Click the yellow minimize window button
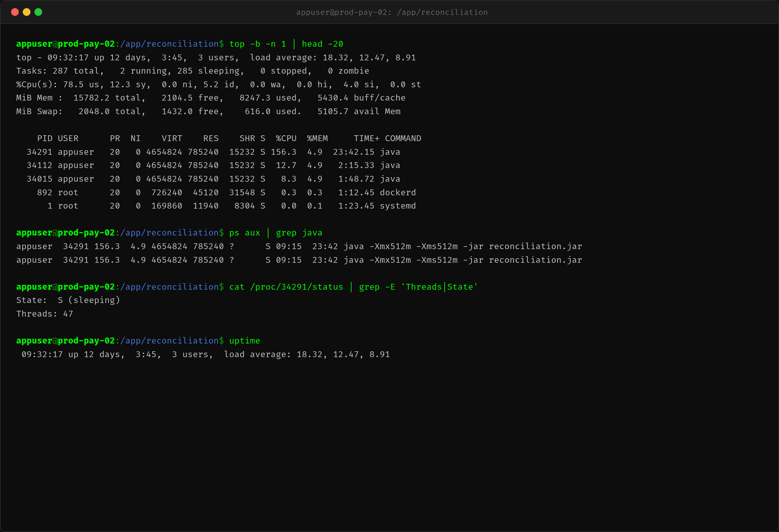The width and height of the screenshot is (779, 532). coord(27,12)
